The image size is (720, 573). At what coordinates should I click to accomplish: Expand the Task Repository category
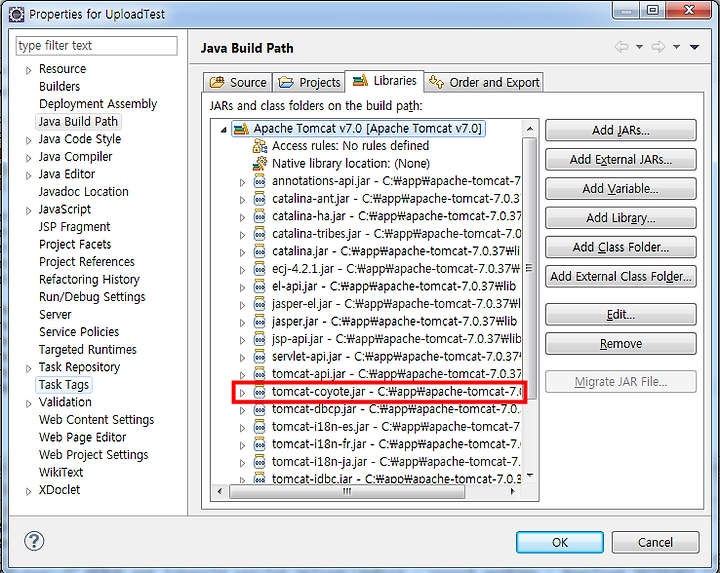tap(28, 369)
